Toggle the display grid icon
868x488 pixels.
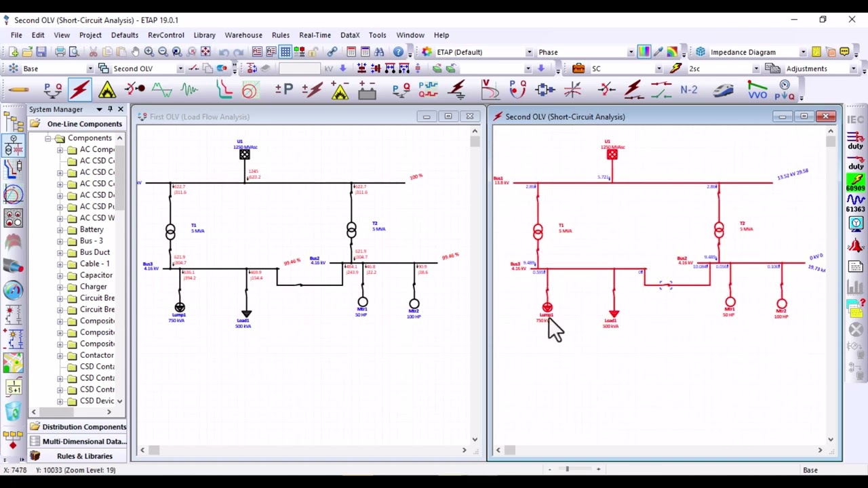[x=285, y=52]
